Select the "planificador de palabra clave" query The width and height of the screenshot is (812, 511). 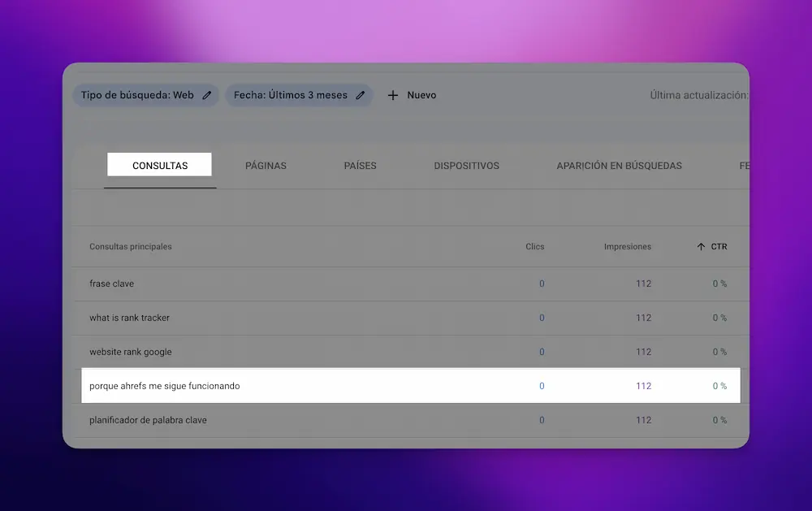pyautogui.click(x=148, y=420)
